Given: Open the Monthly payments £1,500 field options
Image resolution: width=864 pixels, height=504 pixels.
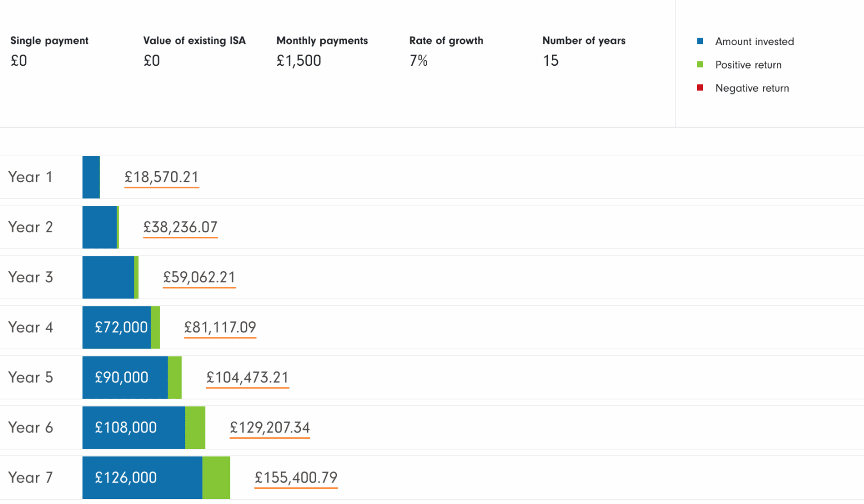Looking at the screenshot, I should coord(299,60).
